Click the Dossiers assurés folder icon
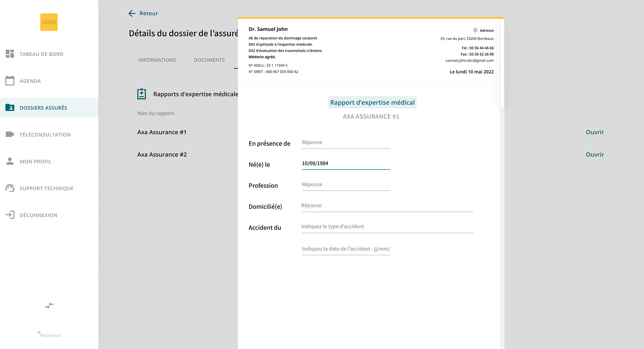 (10, 107)
